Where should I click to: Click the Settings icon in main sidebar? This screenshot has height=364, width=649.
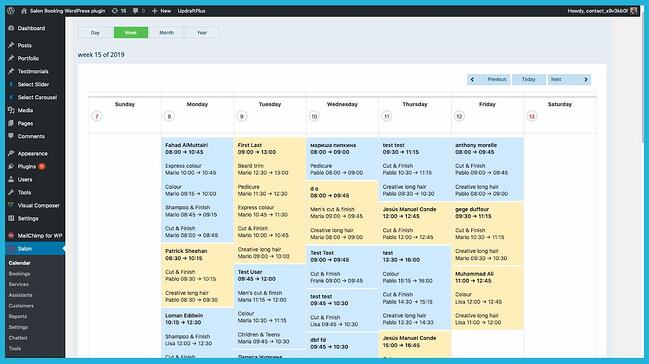click(11, 218)
